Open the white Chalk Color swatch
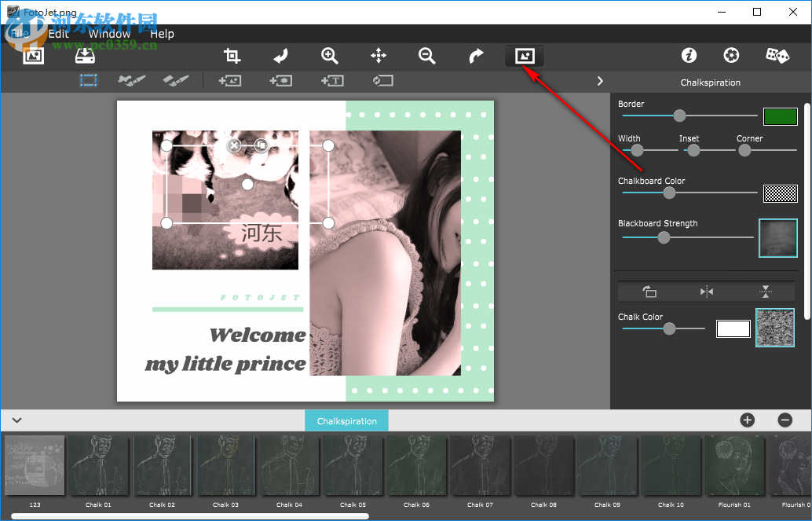This screenshot has width=812, height=521. (733, 328)
